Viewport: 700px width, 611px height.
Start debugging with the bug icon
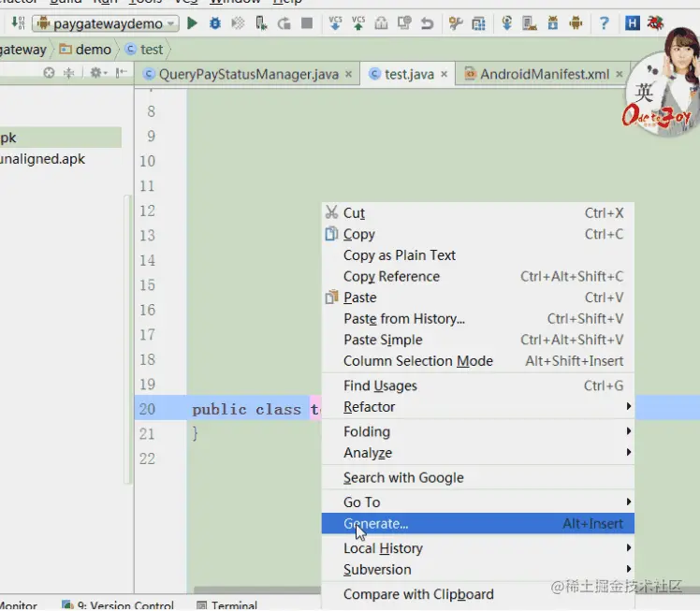pyautogui.click(x=215, y=22)
